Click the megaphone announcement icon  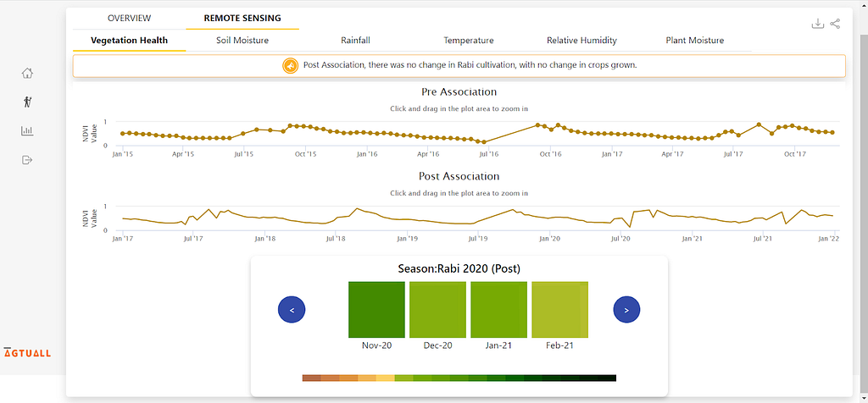tap(291, 65)
